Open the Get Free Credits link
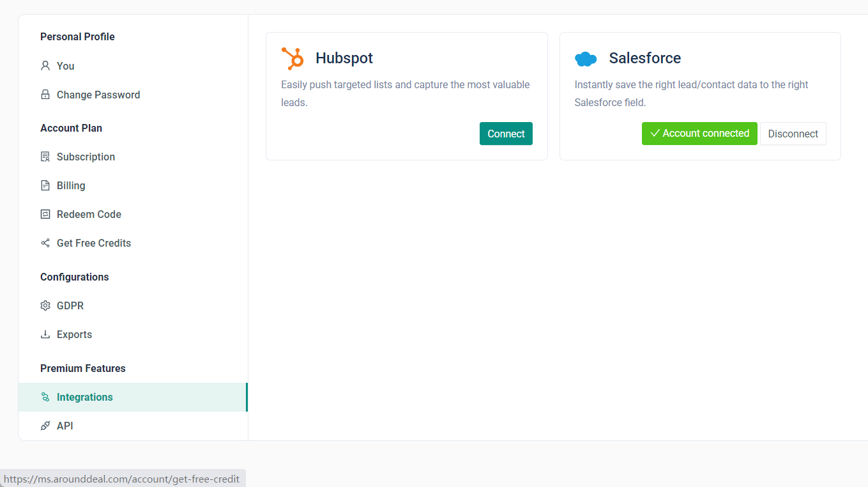Screen dimensions: 868x487 94,243
